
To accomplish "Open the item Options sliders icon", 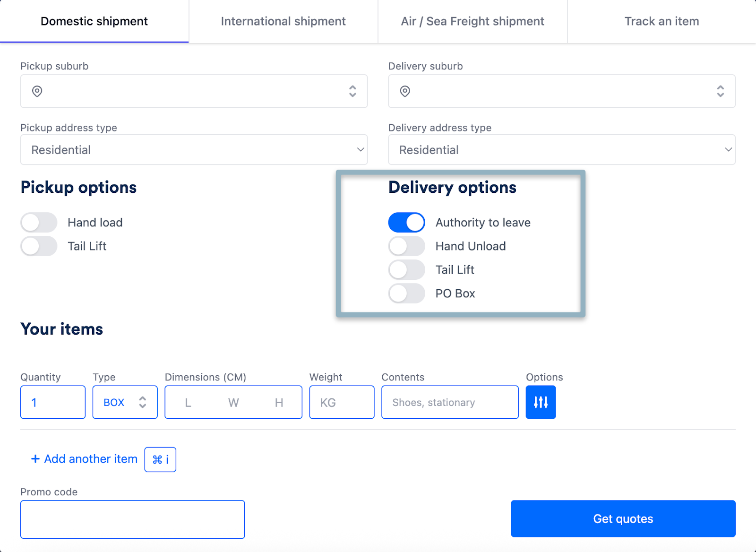I will 541,402.
